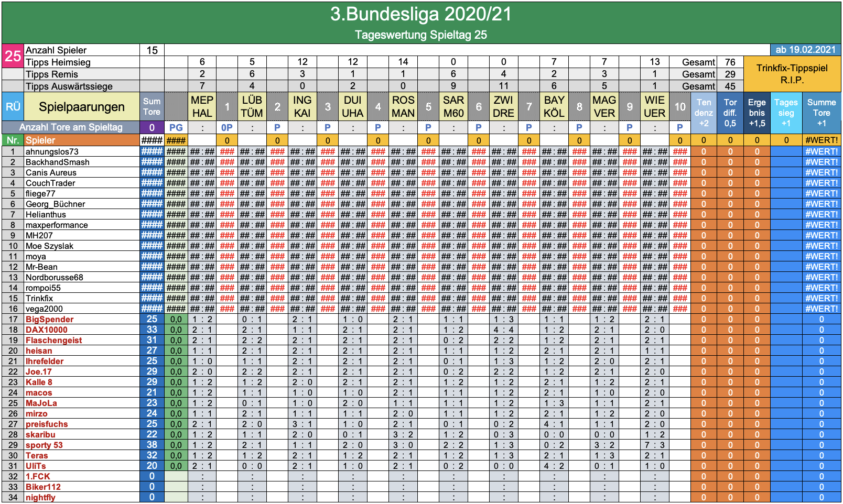
Task: Click the player name CouchTrader
Action: coord(50,183)
